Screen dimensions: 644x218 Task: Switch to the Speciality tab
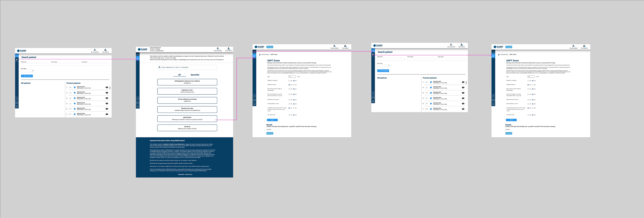[195, 75]
